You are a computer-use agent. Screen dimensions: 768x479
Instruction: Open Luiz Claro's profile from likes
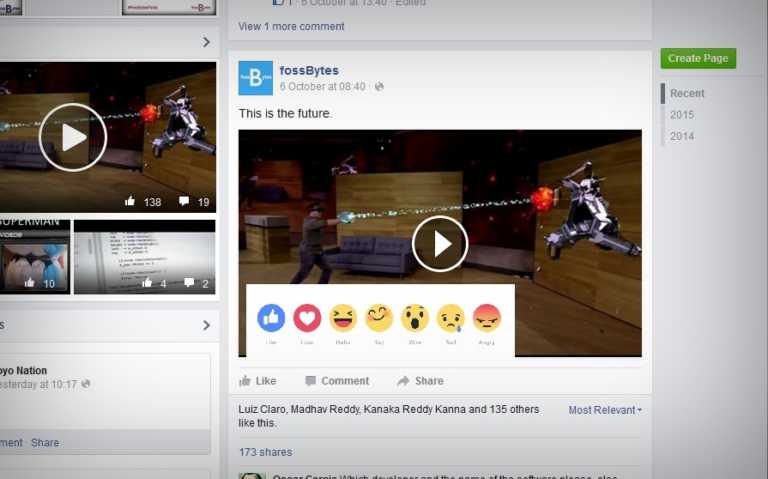[x=262, y=409]
